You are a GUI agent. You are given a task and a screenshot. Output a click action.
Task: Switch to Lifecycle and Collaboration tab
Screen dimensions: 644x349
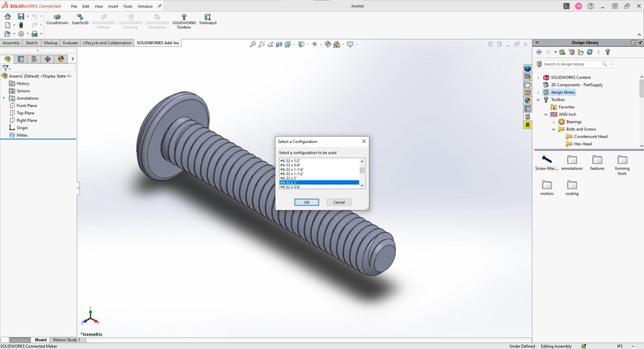(x=107, y=43)
